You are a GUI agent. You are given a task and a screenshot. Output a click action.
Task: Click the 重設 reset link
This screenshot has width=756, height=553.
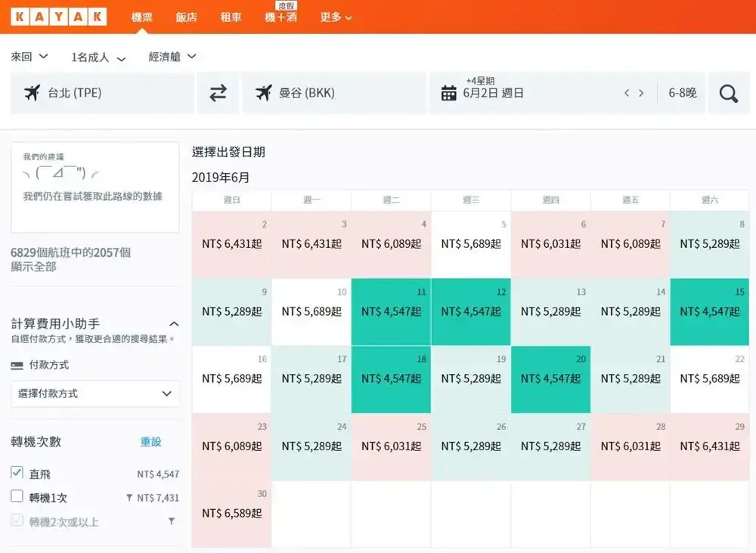(x=150, y=442)
